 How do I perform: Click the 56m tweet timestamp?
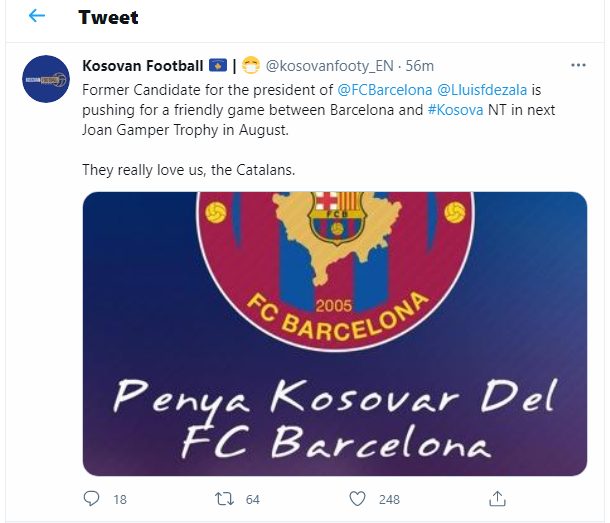[419, 66]
